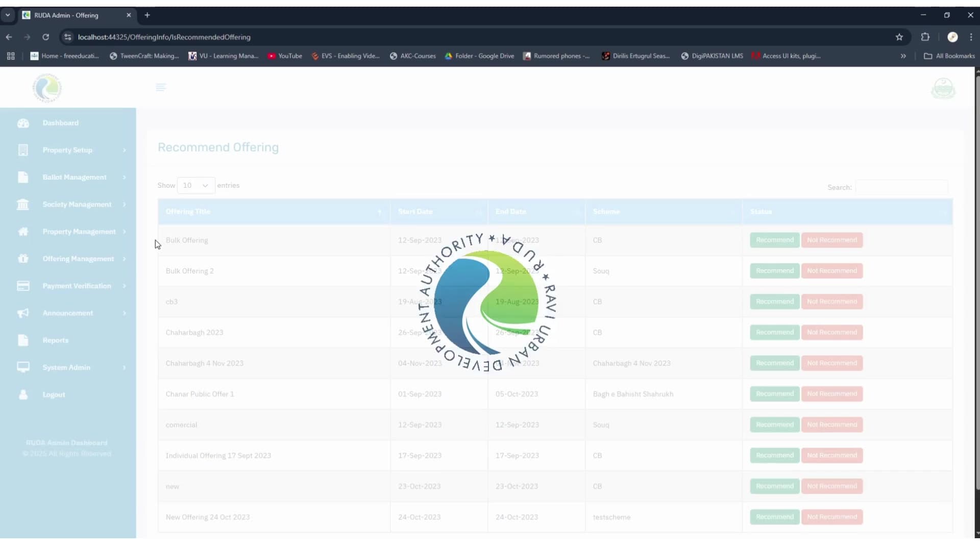Sort by Offering Title column header
Viewport: 980px width, 551px height.
tap(274, 211)
